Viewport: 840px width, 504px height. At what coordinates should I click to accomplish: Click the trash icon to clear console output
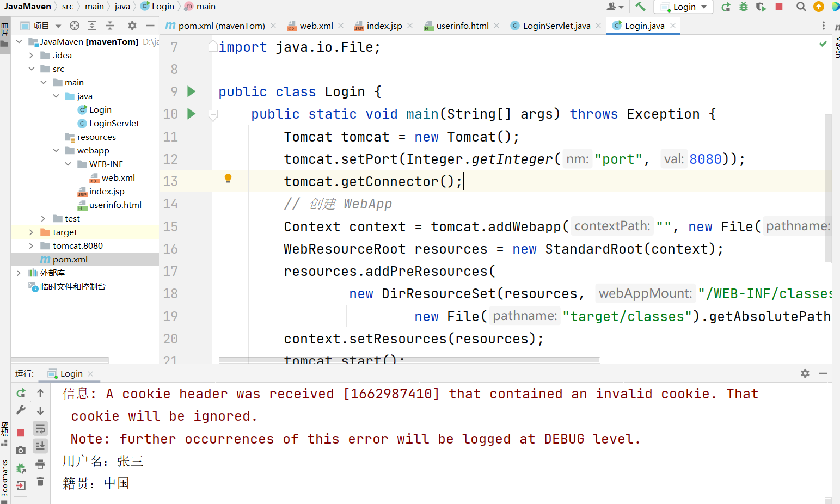pyautogui.click(x=40, y=482)
